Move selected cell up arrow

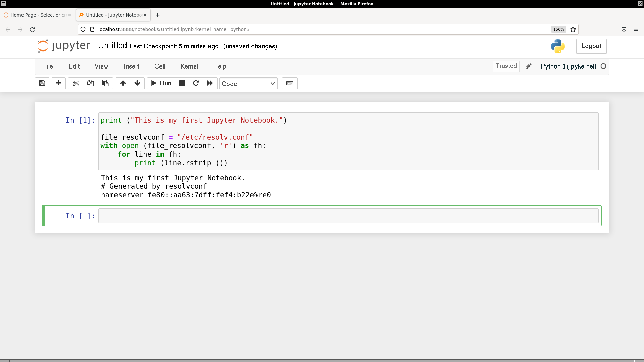(123, 83)
